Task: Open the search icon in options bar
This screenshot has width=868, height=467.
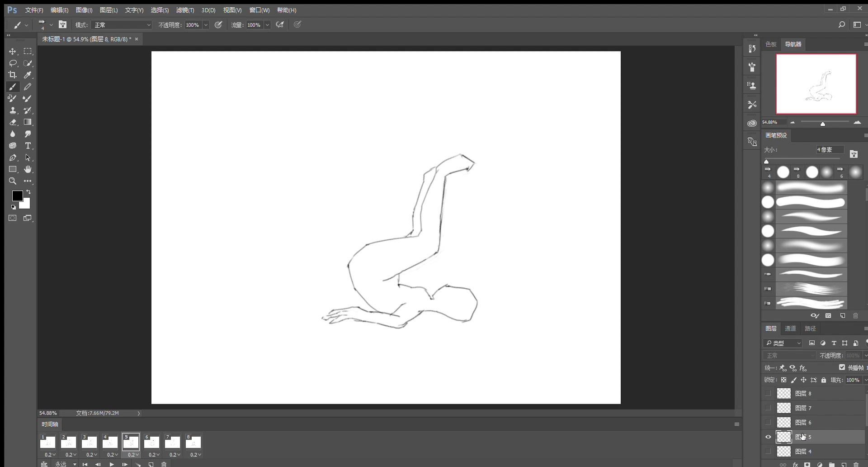Action: coord(842,25)
